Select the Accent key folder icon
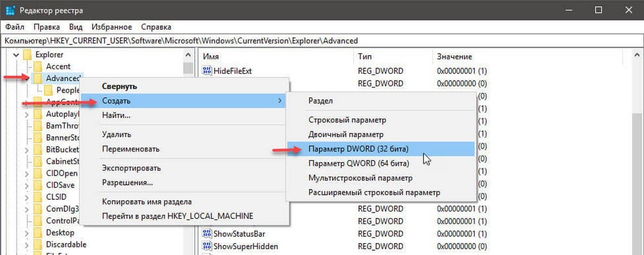Viewport: 644px width, 255px height. click(38, 67)
